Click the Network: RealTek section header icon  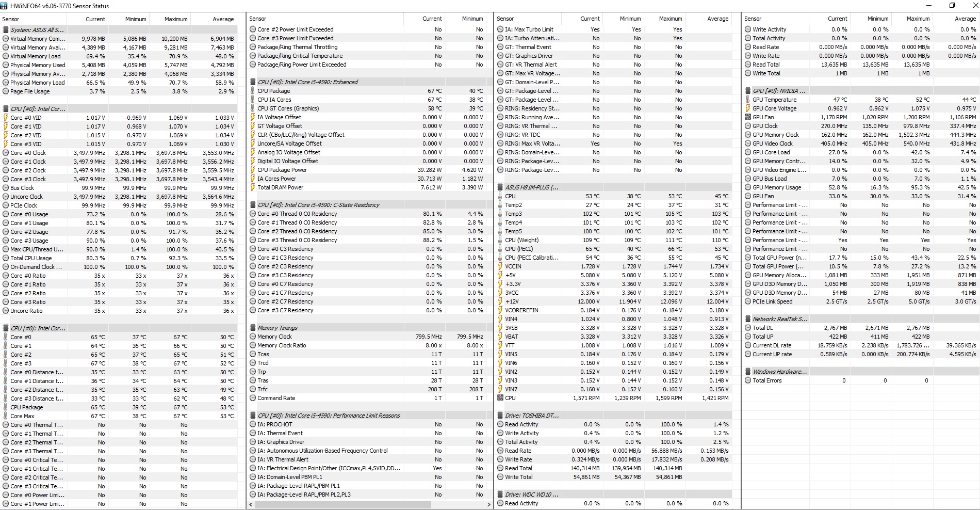click(x=748, y=319)
